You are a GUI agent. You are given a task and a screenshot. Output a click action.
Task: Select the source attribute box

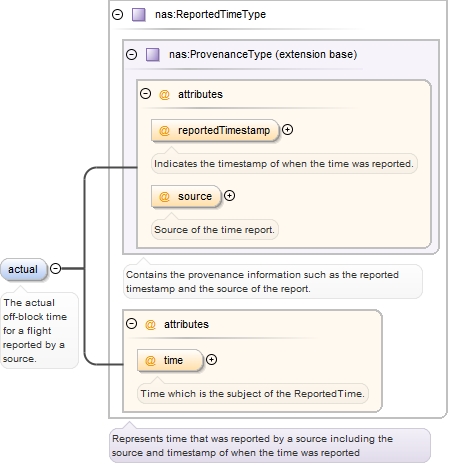pos(186,196)
